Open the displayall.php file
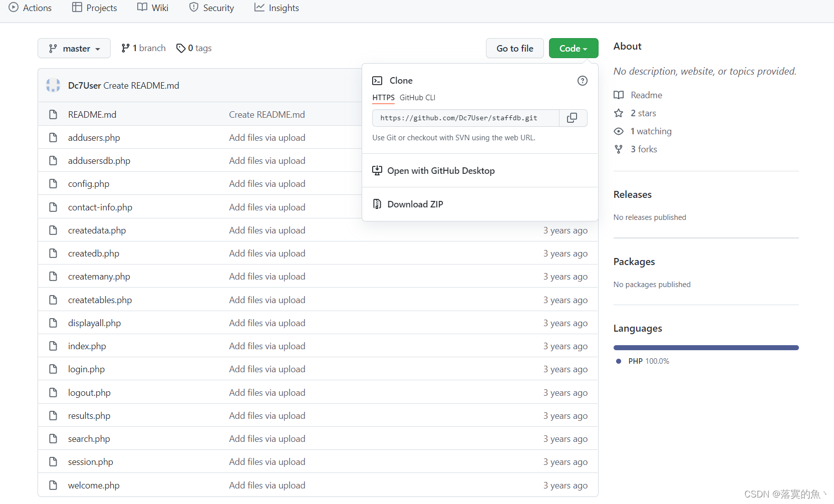 click(95, 323)
